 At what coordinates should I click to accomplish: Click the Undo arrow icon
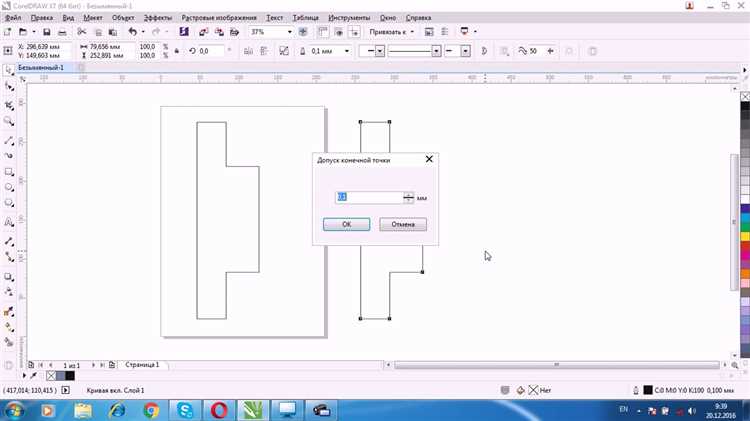coord(131,32)
